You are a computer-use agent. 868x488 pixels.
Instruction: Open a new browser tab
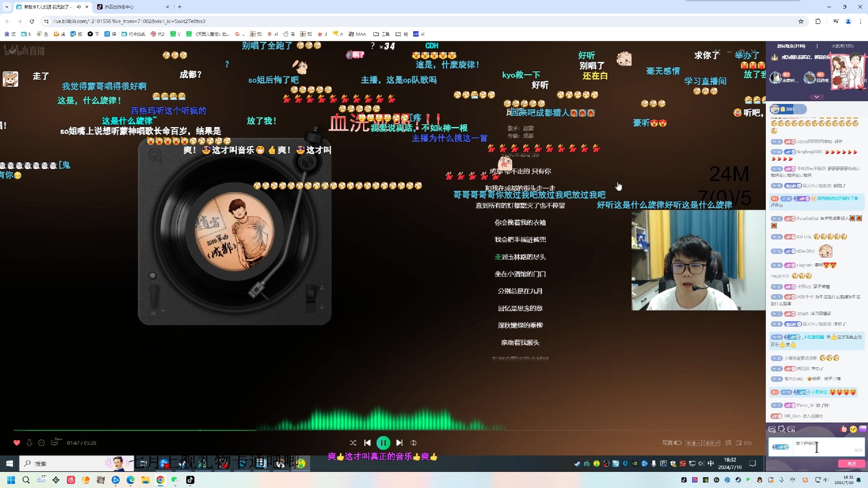point(179,7)
